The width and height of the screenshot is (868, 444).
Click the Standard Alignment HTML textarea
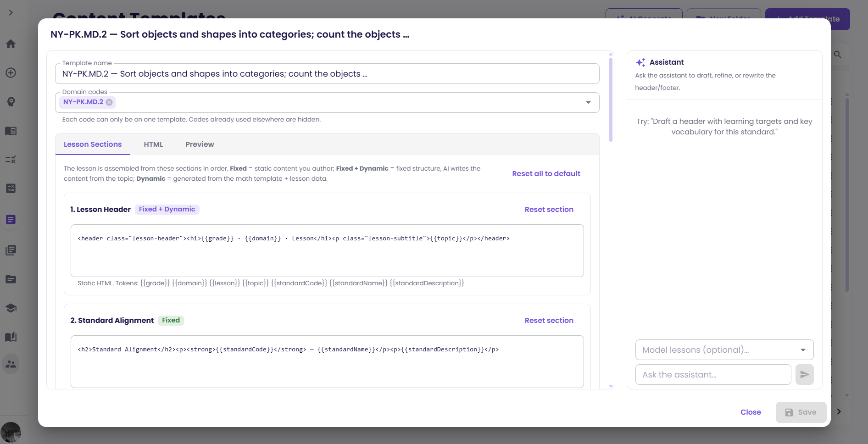point(327,361)
